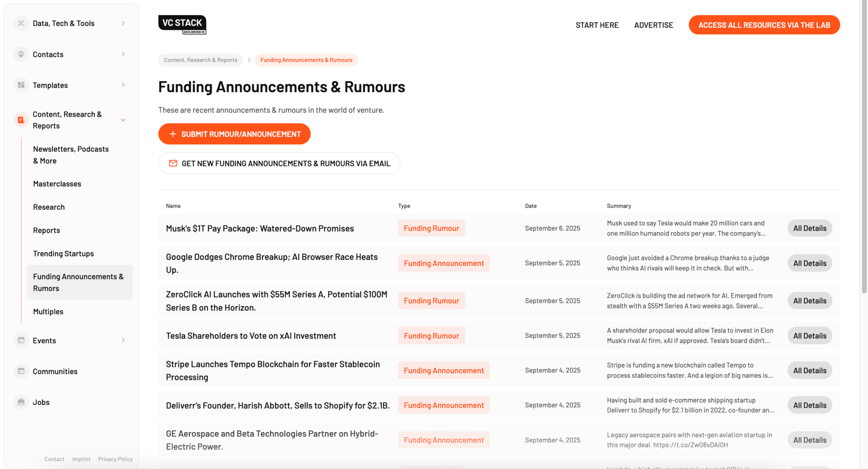Image resolution: width=868 pixels, height=469 pixels.
Task: Click Funding Rumour tag on Musk row
Action: [x=431, y=228]
